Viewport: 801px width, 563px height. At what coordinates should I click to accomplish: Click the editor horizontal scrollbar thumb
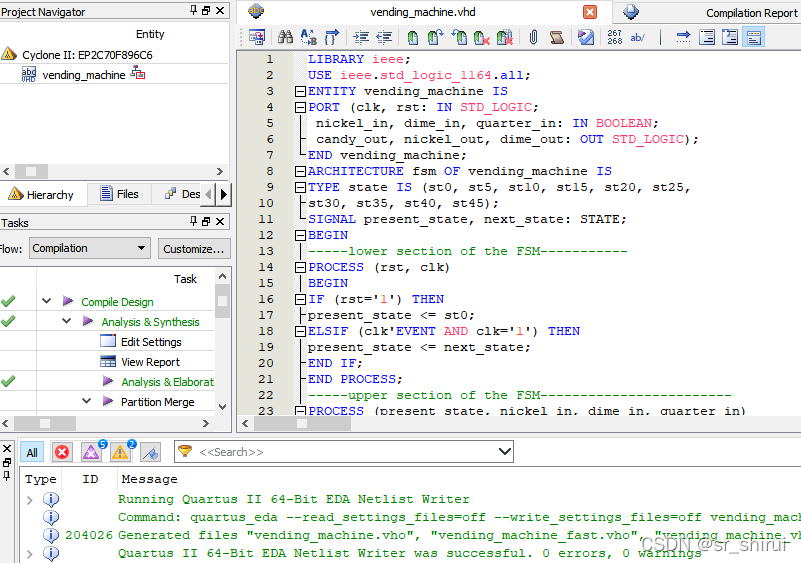tap(302, 424)
